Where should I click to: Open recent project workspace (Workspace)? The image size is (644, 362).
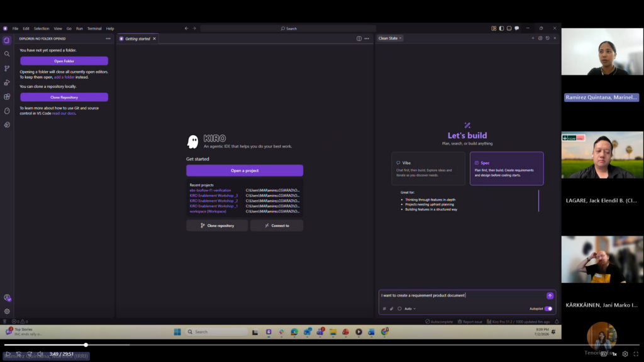pyautogui.click(x=208, y=211)
